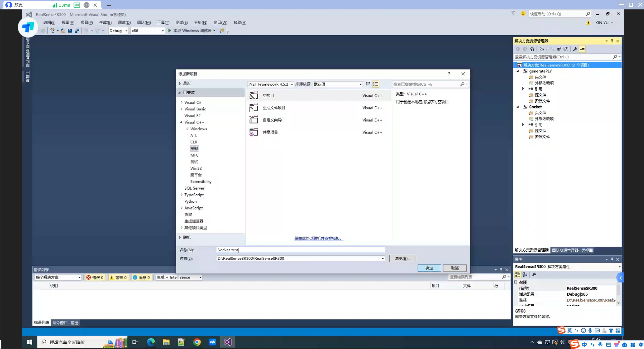
Task: Toggle the 警告 0 warnings filter
Action: click(x=118, y=278)
